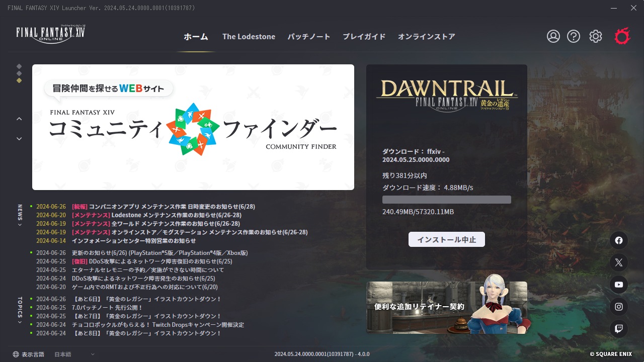The image size is (644, 362).
Task: Open the Instagram social link
Action: [619, 307]
